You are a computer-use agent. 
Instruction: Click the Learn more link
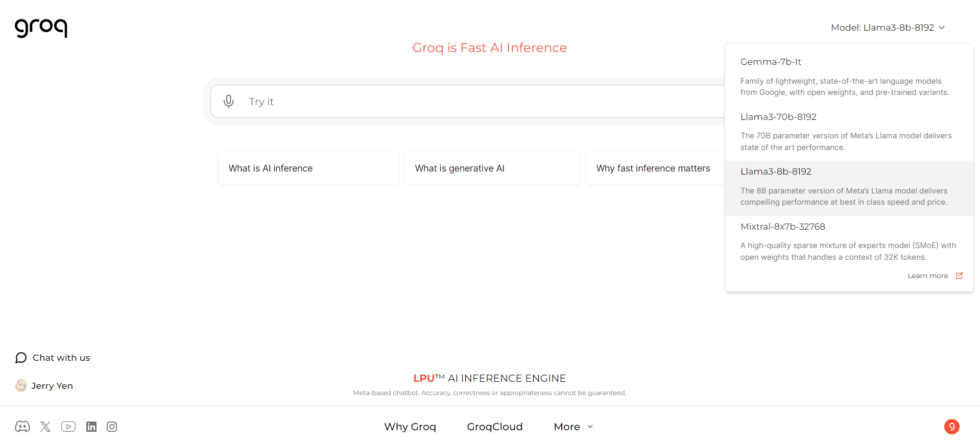click(x=927, y=276)
